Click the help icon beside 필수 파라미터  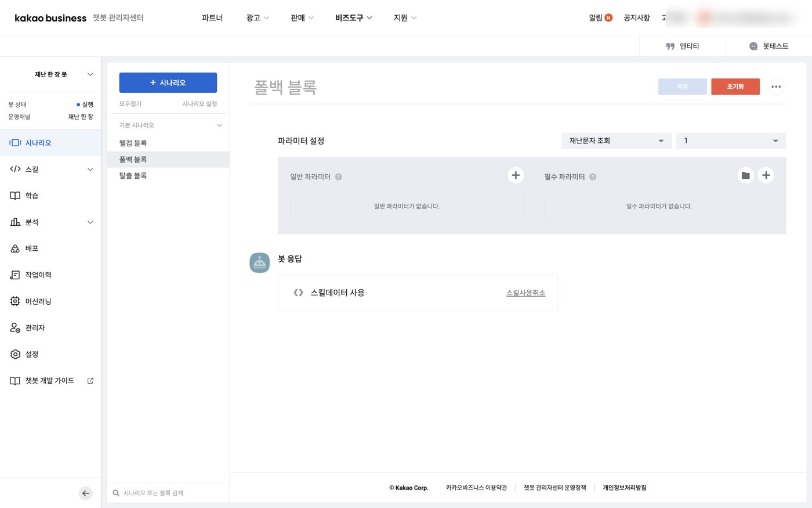point(593,177)
